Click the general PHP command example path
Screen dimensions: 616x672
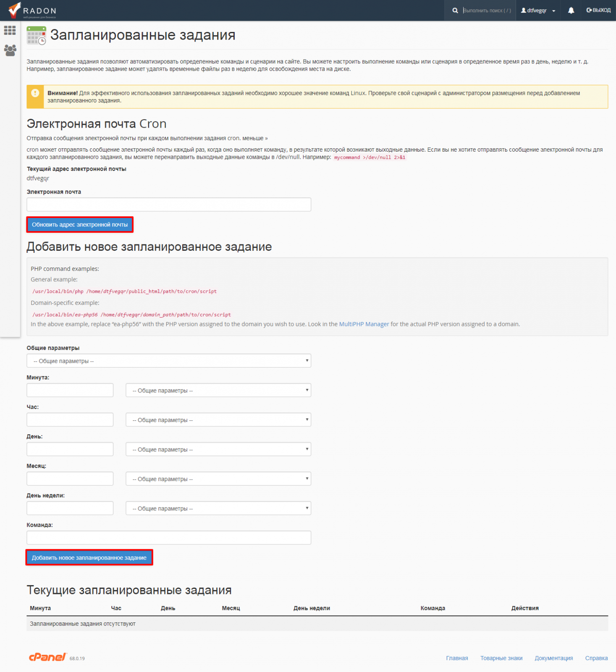click(x=125, y=291)
